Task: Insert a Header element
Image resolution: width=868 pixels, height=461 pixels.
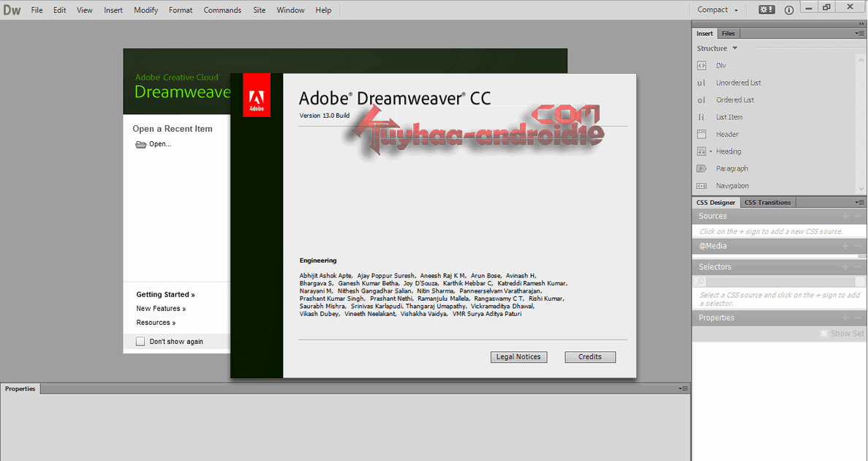Action: (x=727, y=134)
